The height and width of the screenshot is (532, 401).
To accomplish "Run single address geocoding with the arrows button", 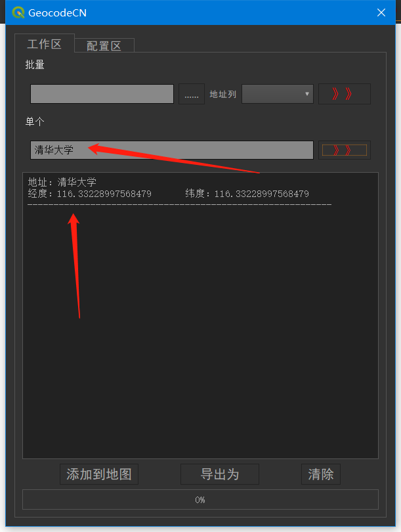I will click(345, 150).
